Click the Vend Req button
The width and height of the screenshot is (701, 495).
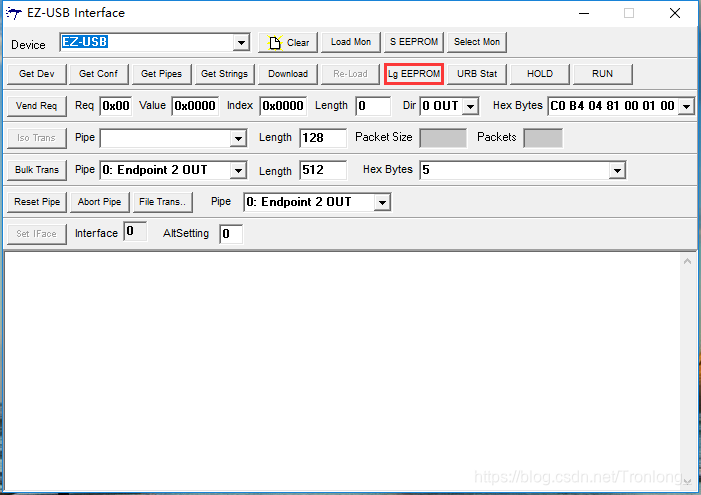coord(37,106)
